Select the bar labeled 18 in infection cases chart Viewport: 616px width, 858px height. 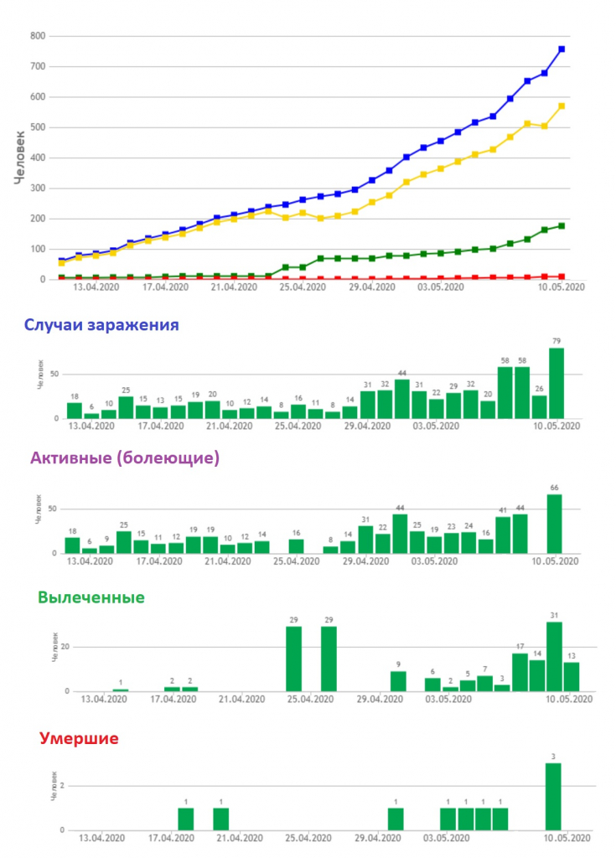(x=75, y=411)
